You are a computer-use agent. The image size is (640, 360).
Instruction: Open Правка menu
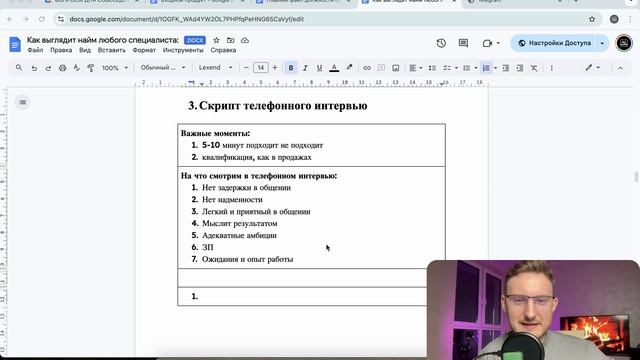click(x=61, y=50)
